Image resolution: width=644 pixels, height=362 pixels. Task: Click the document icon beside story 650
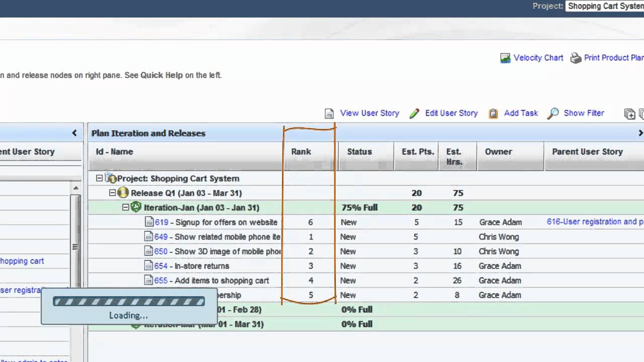[x=149, y=251]
